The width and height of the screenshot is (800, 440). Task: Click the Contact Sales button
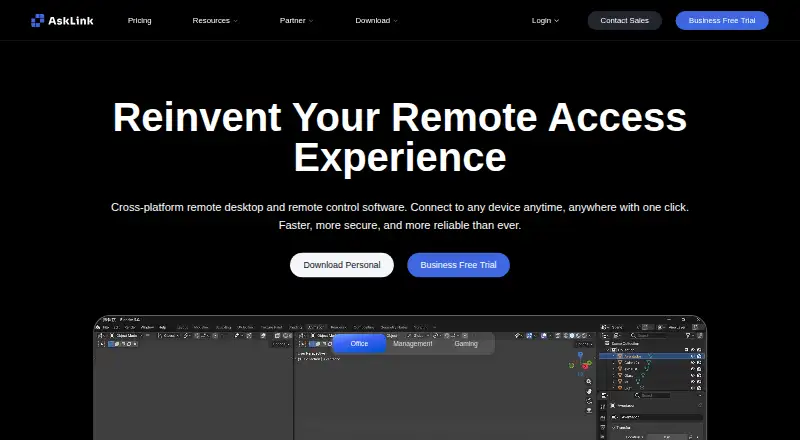(x=624, y=20)
